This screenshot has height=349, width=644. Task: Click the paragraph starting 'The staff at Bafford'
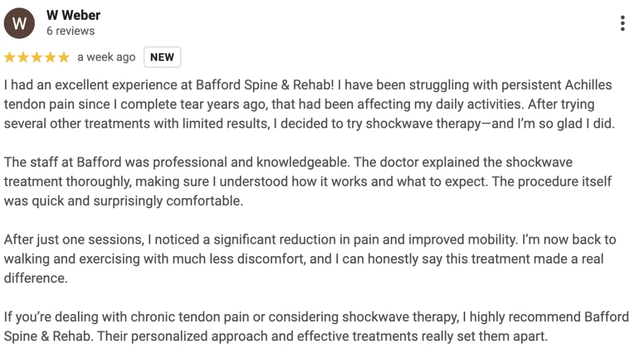point(308,181)
